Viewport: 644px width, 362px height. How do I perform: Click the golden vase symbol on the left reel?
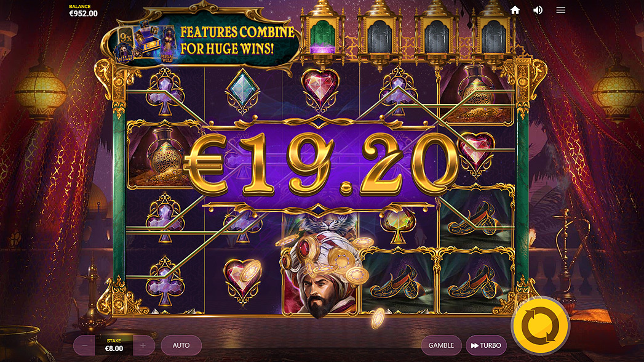164,155
